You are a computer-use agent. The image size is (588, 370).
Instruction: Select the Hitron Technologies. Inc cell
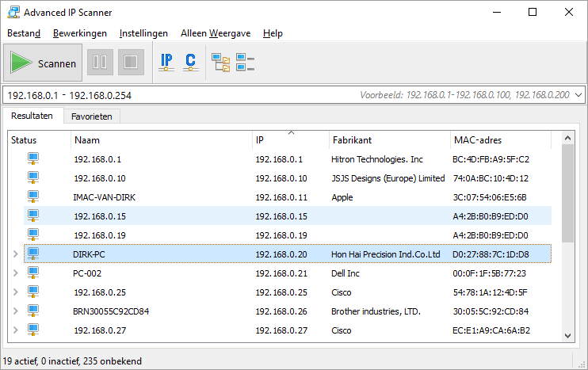click(x=377, y=159)
